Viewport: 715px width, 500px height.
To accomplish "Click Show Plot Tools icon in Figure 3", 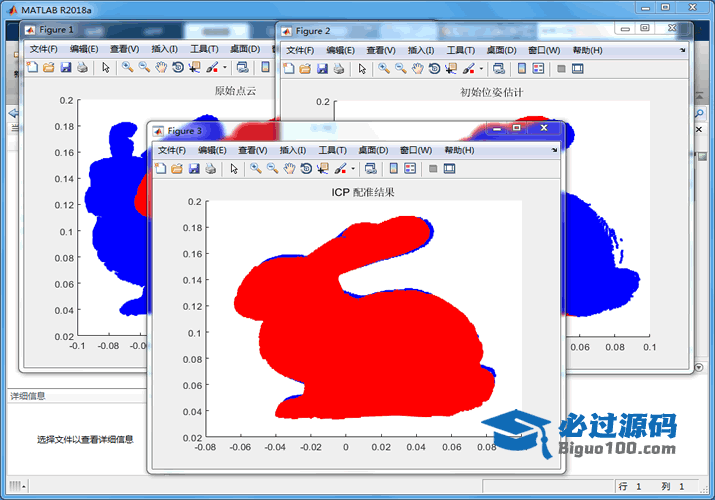I will (450, 169).
